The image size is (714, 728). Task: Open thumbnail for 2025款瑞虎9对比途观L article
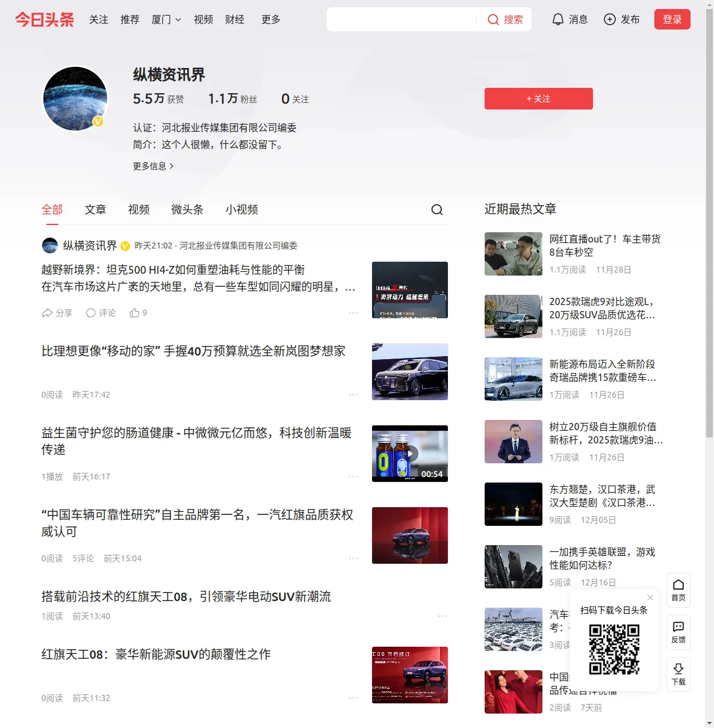tap(514, 316)
